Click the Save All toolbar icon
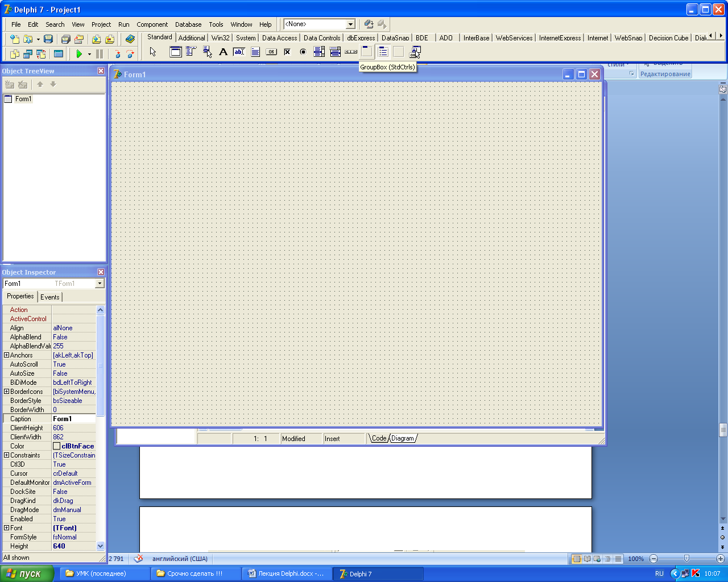This screenshot has height=582, width=728. (66, 39)
